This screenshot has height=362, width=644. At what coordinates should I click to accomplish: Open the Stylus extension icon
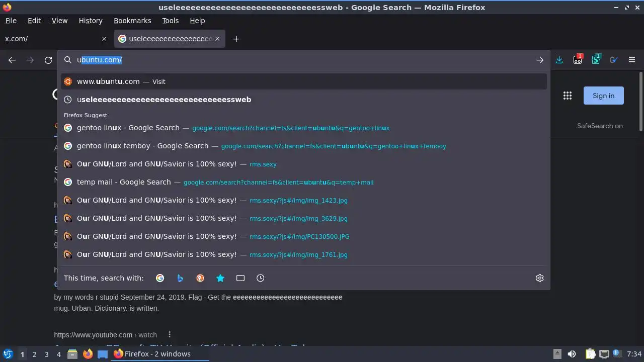coord(596,60)
